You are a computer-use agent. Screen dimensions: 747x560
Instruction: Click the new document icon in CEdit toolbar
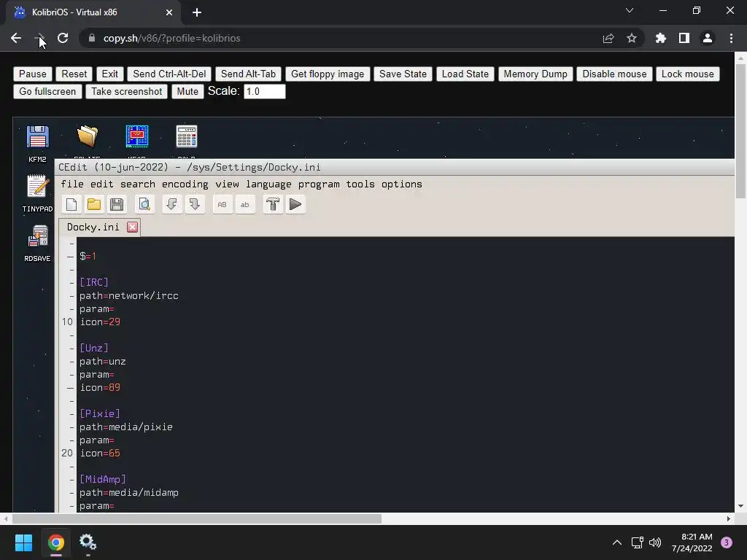71,204
